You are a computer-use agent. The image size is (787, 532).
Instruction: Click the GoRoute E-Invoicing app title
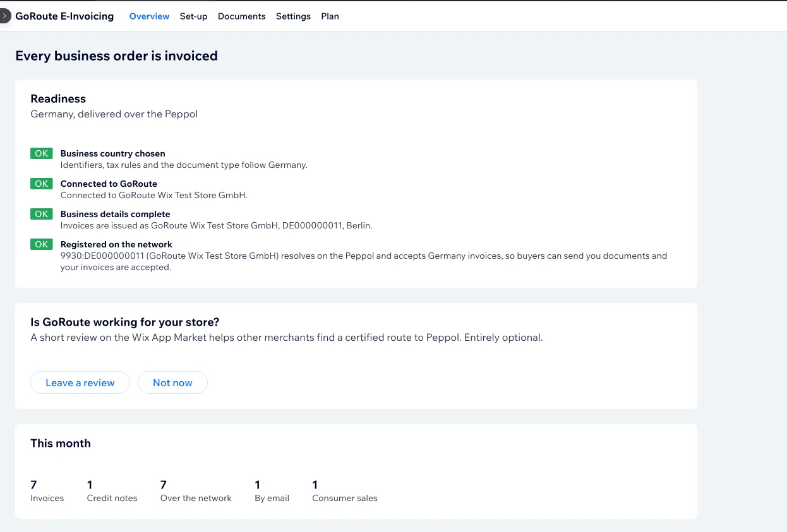click(x=64, y=16)
